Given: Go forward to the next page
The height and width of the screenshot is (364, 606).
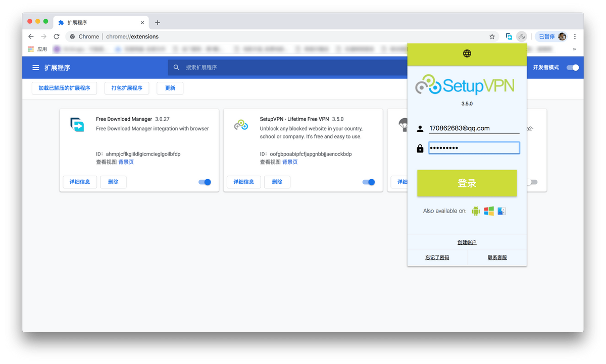Looking at the screenshot, I should click(43, 36).
